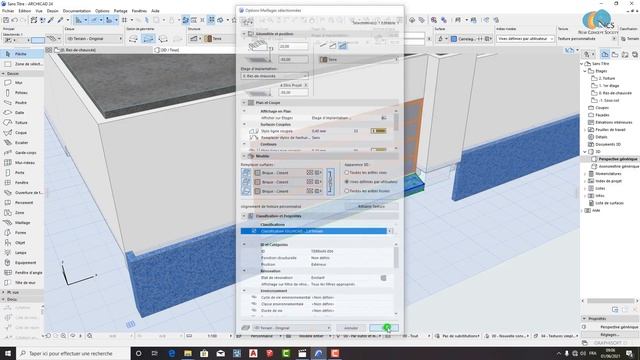Click the Rétablir Texture button
Image resolution: width=640 pixels, height=360 pixels.
(x=371, y=207)
